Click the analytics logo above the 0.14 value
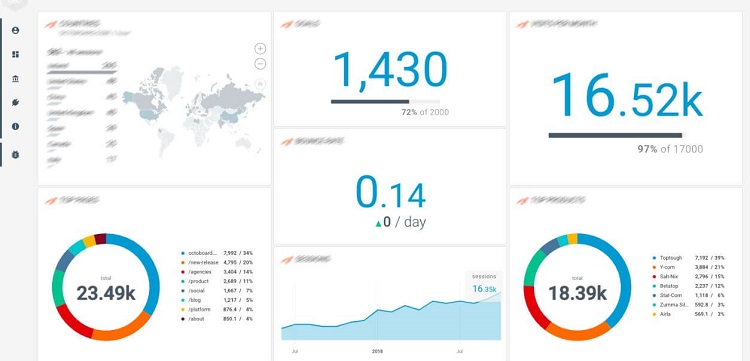The image size is (750, 361). pos(287,142)
